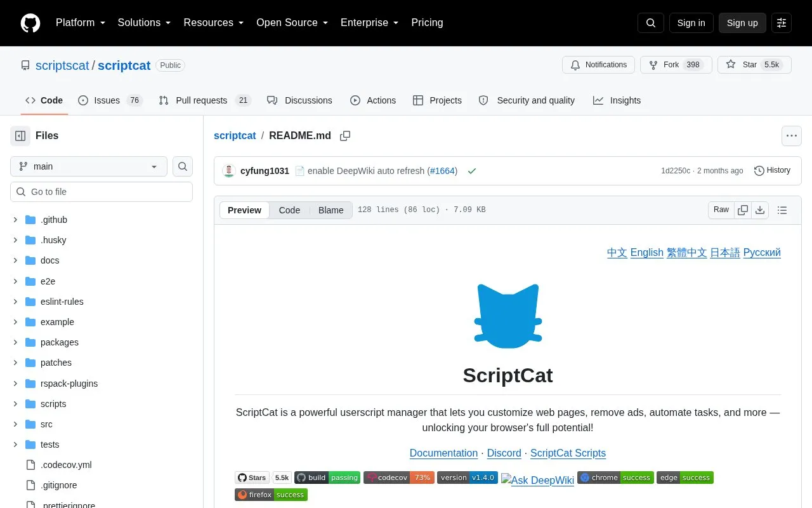Image resolution: width=812 pixels, height=508 pixels.
Task: Show the README outline icon
Action: click(x=782, y=210)
